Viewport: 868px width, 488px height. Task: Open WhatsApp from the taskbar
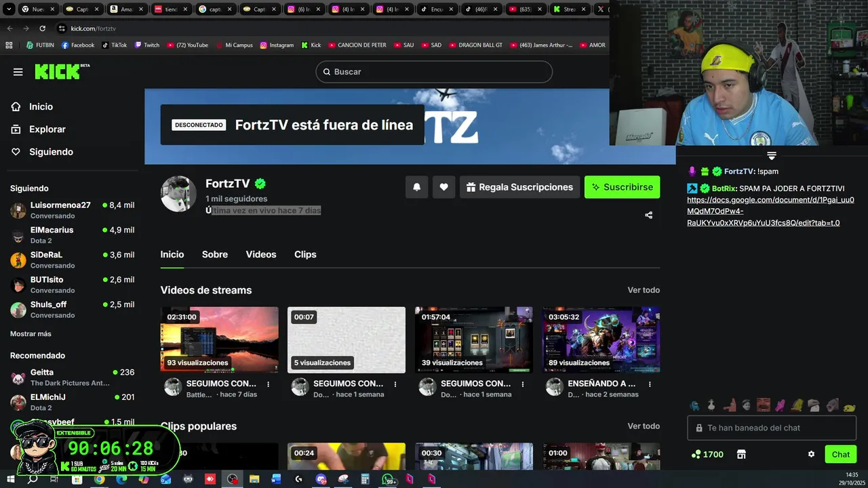[x=388, y=479]
